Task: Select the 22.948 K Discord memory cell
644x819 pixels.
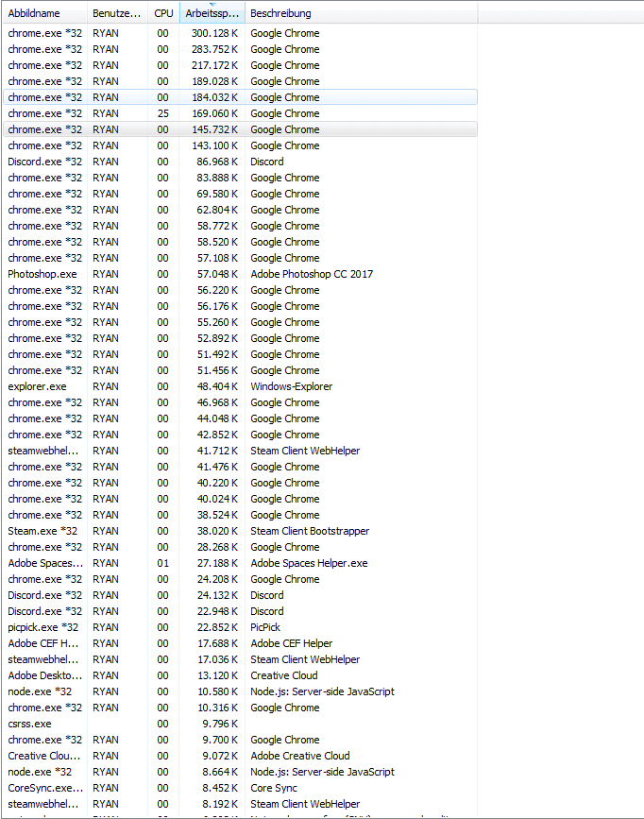Action: tap(217, 611)
